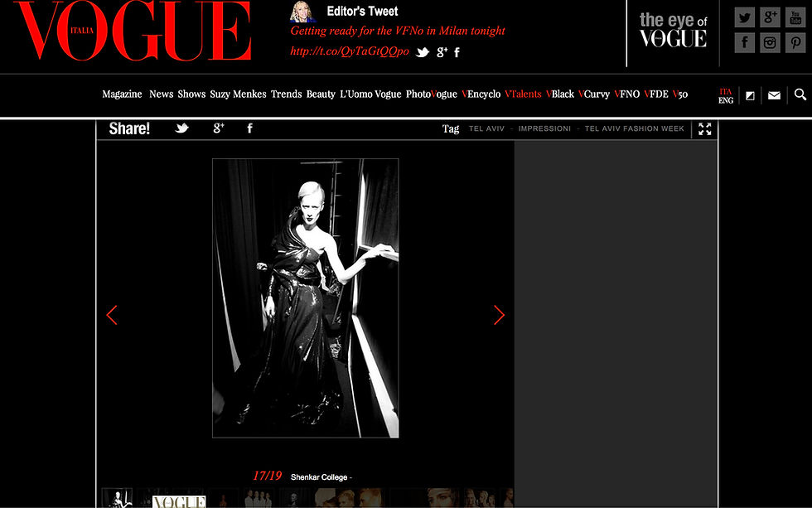Image resolution: width=812 pixels, height=508 pixels.
Task: Open Vogue Twitter page in header corner
Action: (744, 17)
